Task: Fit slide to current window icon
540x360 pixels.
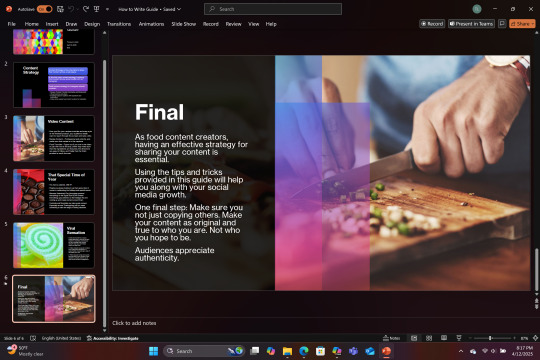Action: (x=535, y=338)
